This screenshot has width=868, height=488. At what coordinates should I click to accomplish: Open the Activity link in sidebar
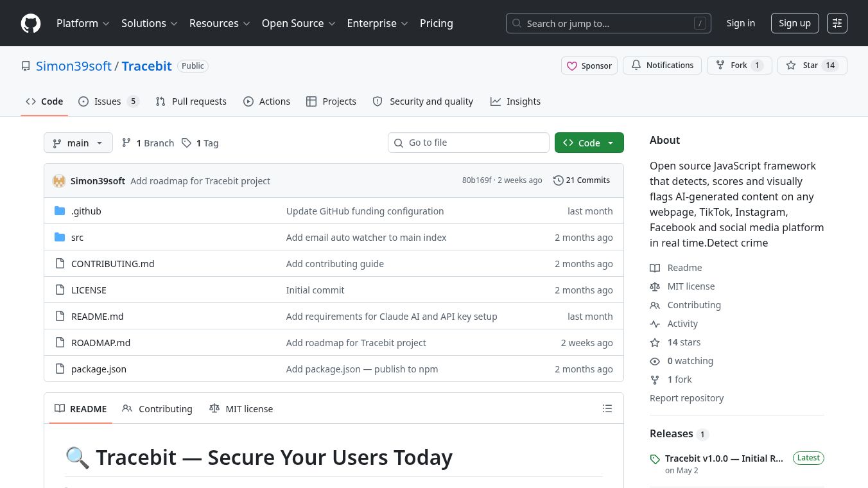[674, 324]
